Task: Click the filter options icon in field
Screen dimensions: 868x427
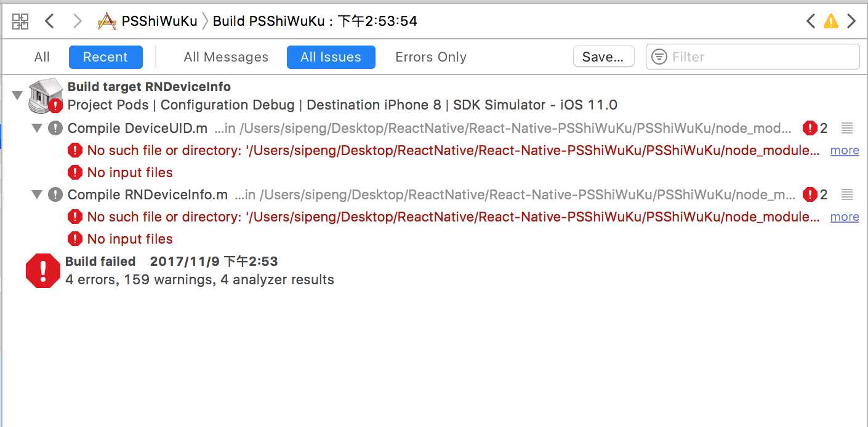Action: click(x=659, y=57)
